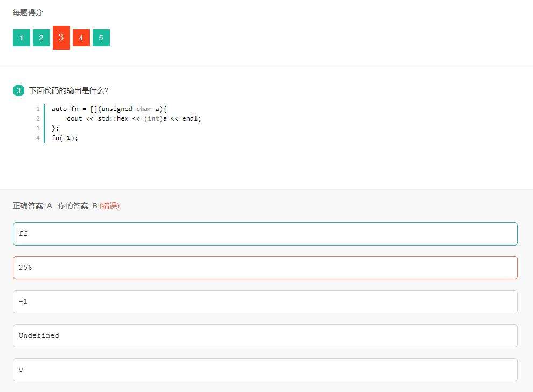Click the '正确答案: A' label
The image size is (533, 392).
pyautogui.click(x=32, y=206)
